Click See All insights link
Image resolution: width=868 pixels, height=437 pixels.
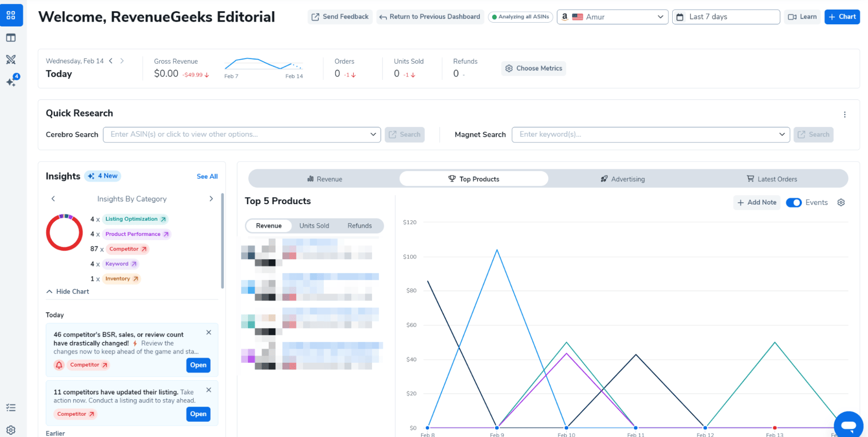coord(207,176)
